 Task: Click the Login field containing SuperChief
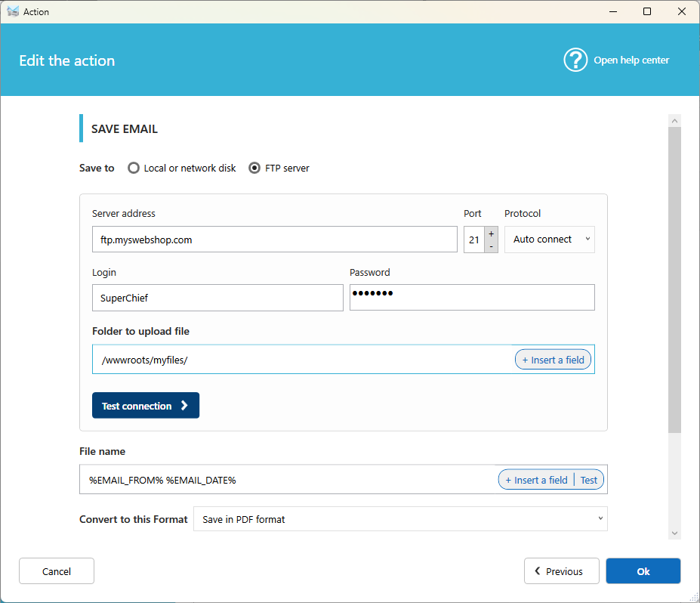pos(217,298)
